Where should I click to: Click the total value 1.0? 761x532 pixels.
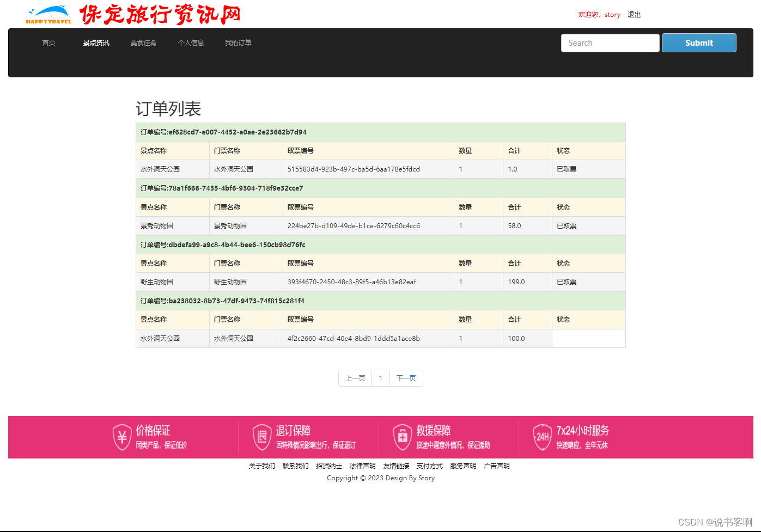coord(513,169)
